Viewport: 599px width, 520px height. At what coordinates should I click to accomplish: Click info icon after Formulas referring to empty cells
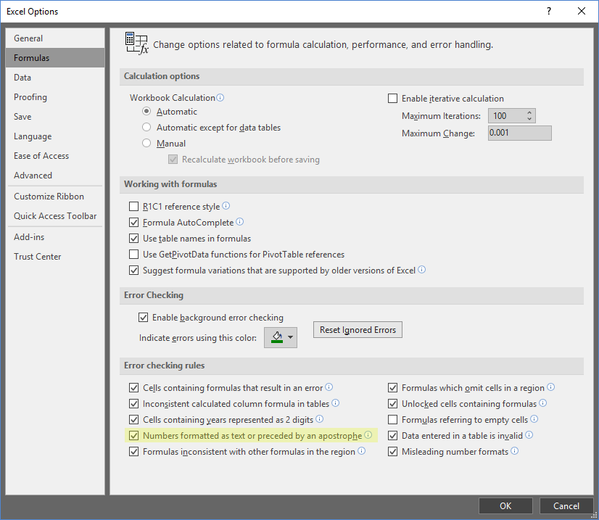click(x=534, y=419)
